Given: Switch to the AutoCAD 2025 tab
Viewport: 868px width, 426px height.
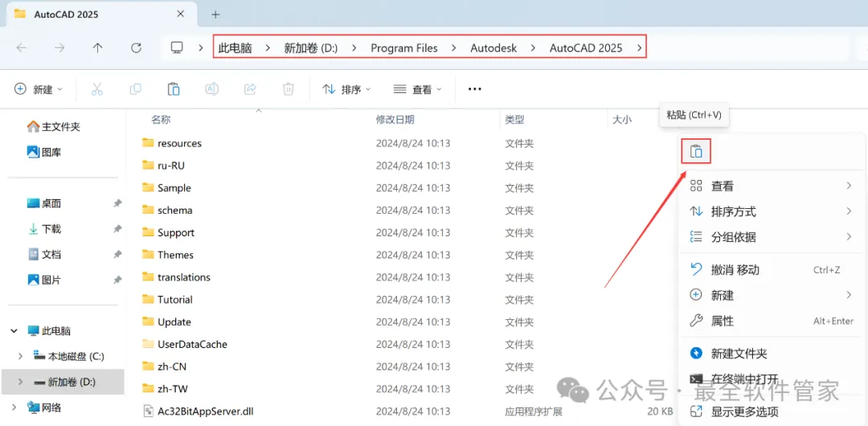Looking at the screenshot, I should coord(103,14).
